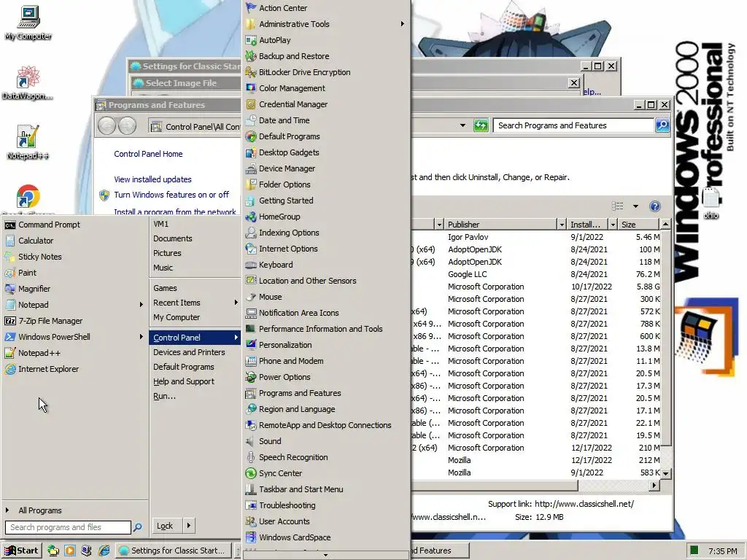Open AutoPlay settings icon
747x560 pixels.
pyautogui.click(x=251, y=41)
